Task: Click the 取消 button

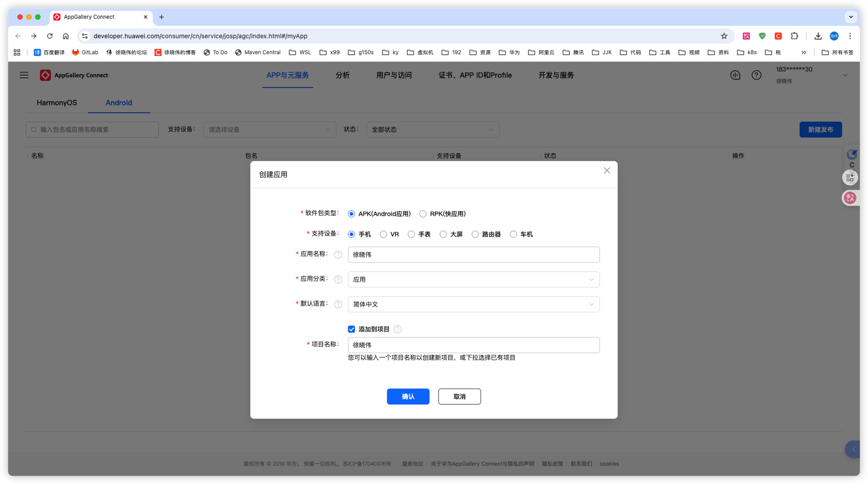Action: [459, 397]
